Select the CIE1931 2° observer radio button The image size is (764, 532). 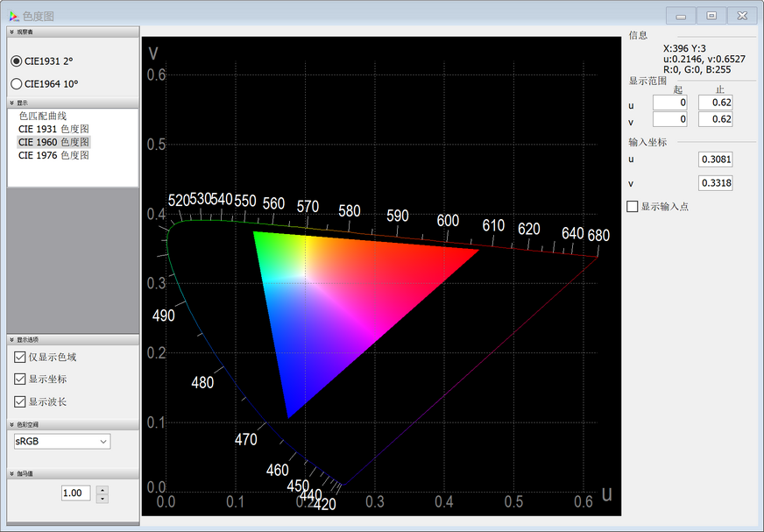pos(17,61)
